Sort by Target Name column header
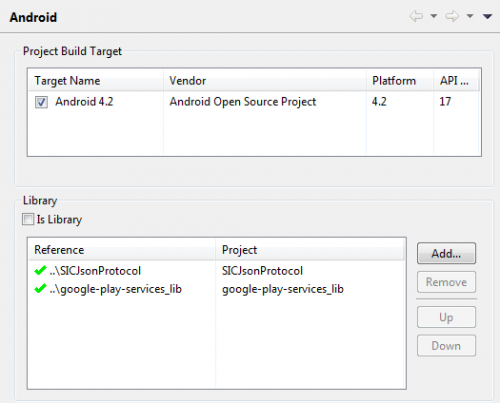Viewport: 500px width, 403px height. tap(96, 81)
